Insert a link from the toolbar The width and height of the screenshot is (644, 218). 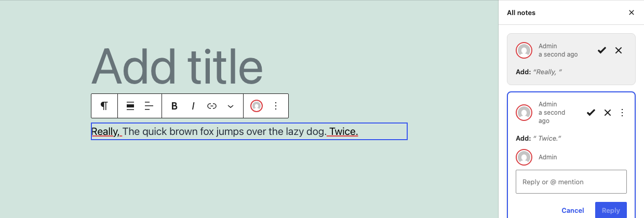coord(212,106)
